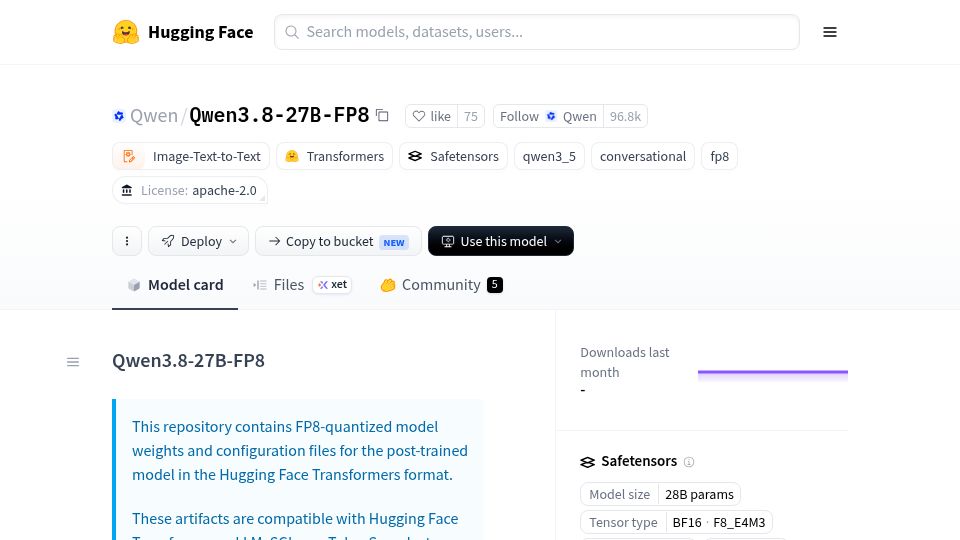Click the Safetensors stacked layers tag icon
The width and height of the screenshot is (960, 540).
(415, 156)
